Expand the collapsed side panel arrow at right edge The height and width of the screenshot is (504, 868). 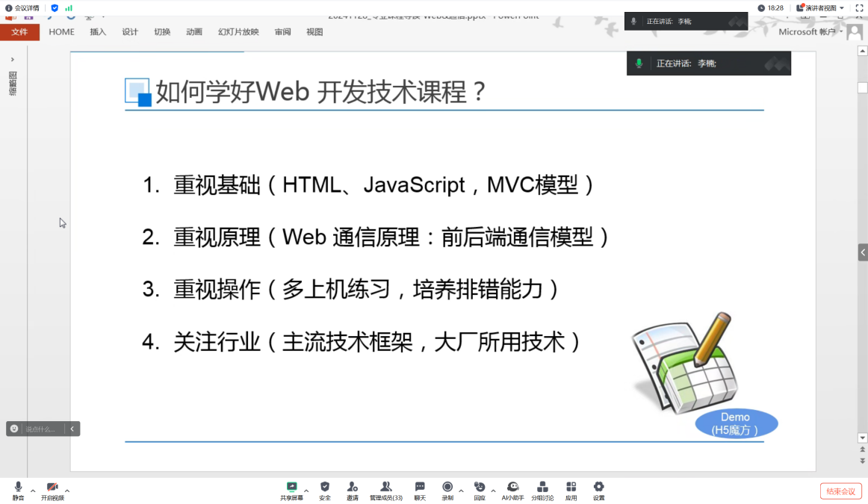pos(863,253)
